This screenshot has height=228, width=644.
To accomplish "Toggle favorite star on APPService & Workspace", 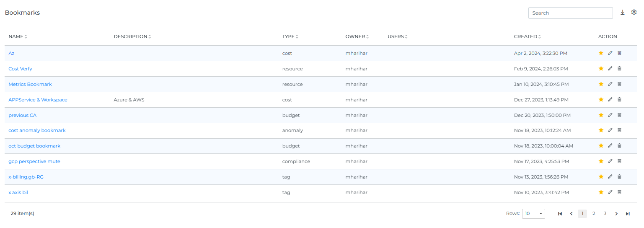I will [601, 99].
